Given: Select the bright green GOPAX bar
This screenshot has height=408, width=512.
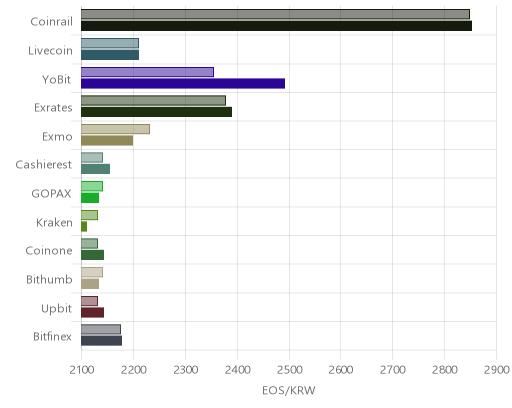Looking at the screenshot, I should [x=90, y=198].
